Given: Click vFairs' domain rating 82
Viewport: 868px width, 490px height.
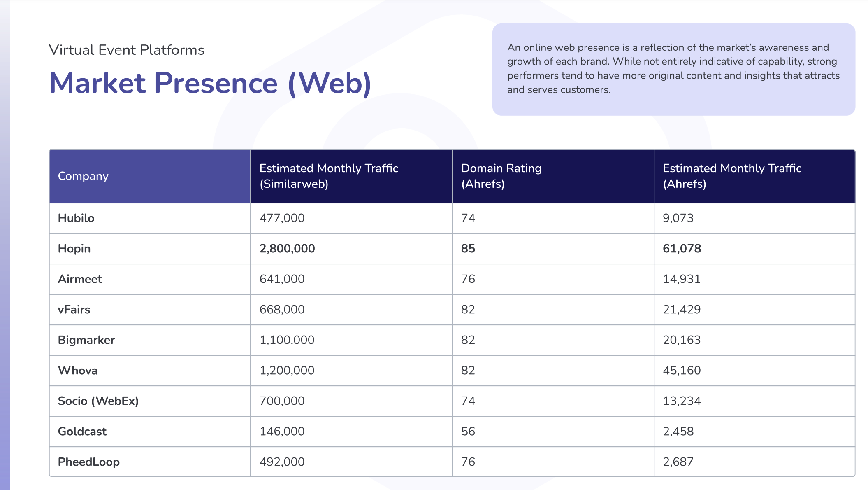Looking at the screenshot, I should click(x=468, y=310).
